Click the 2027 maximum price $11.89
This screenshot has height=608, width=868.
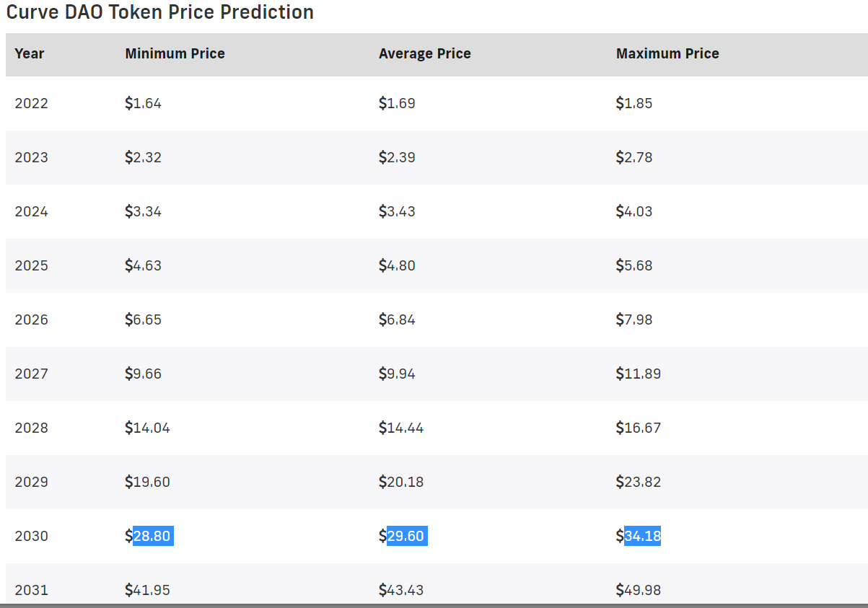(639, 374)
